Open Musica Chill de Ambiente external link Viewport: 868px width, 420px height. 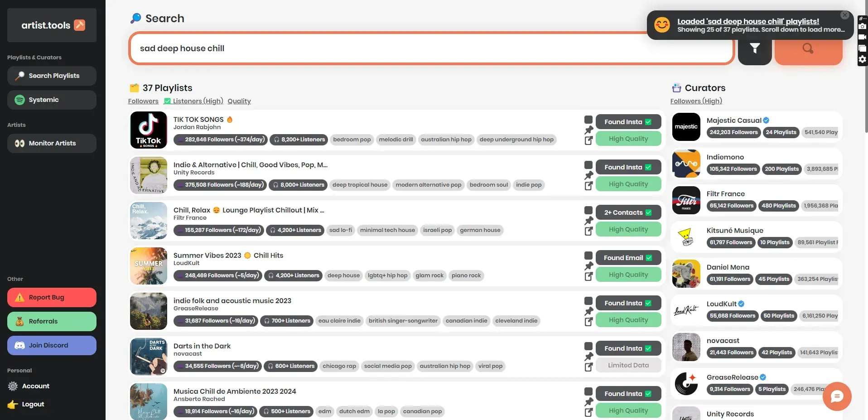point(588,412)
